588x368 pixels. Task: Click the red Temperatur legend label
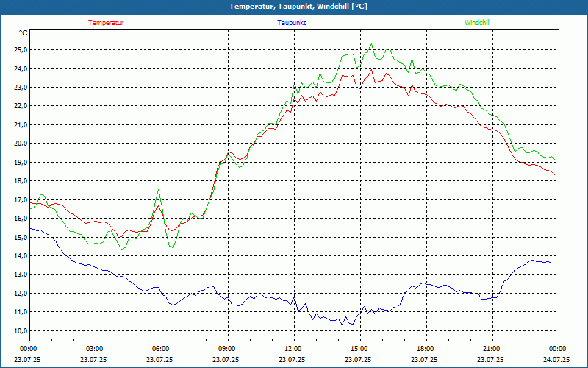tap(106, 23)
